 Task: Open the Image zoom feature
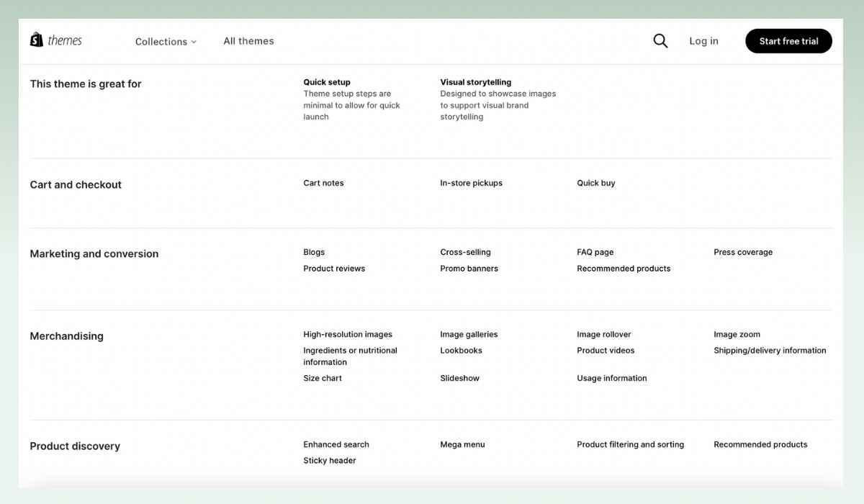(x=737, y=334)
